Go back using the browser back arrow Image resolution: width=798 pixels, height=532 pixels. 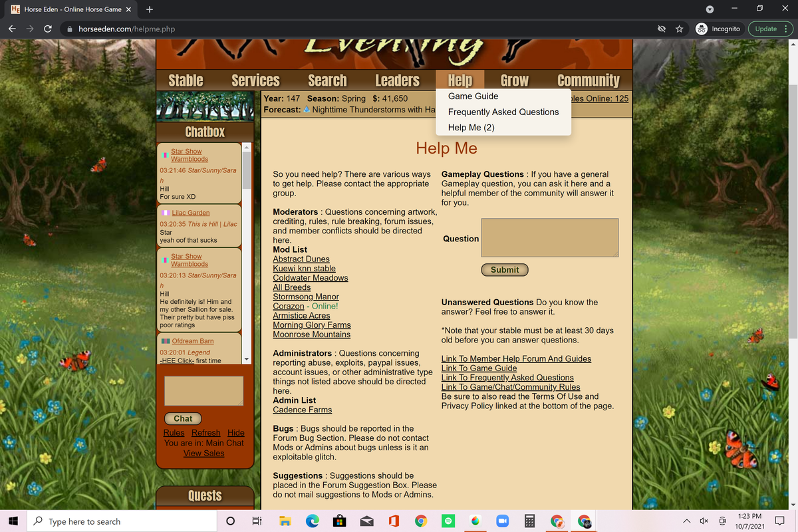click(x=13, y=29)
